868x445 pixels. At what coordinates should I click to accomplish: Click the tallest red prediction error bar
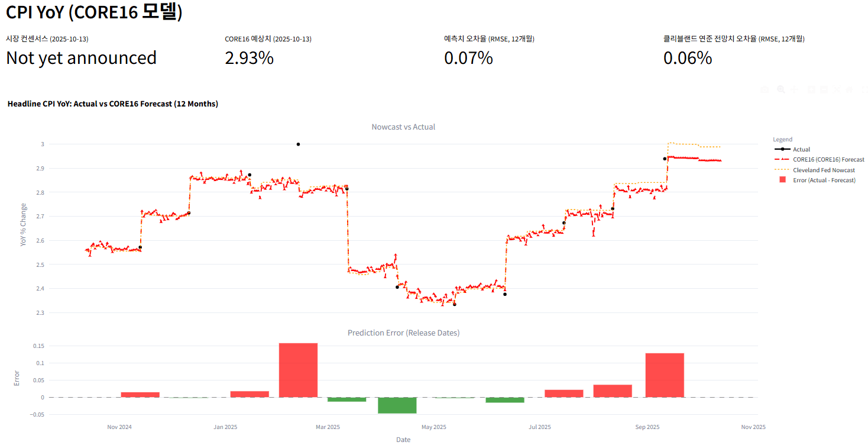[298, 370]
